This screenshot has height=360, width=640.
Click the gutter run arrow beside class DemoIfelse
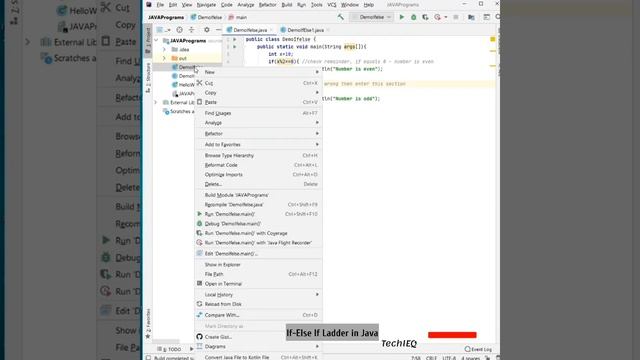(x=235, y=40)
